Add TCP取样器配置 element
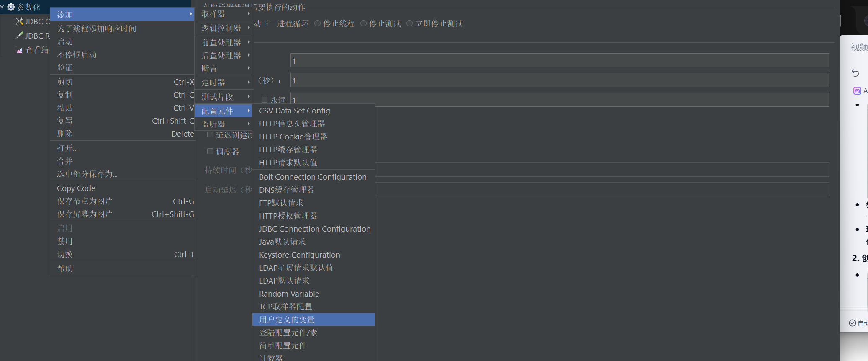This screenshot has width=868, height=361. pos(313,307)
